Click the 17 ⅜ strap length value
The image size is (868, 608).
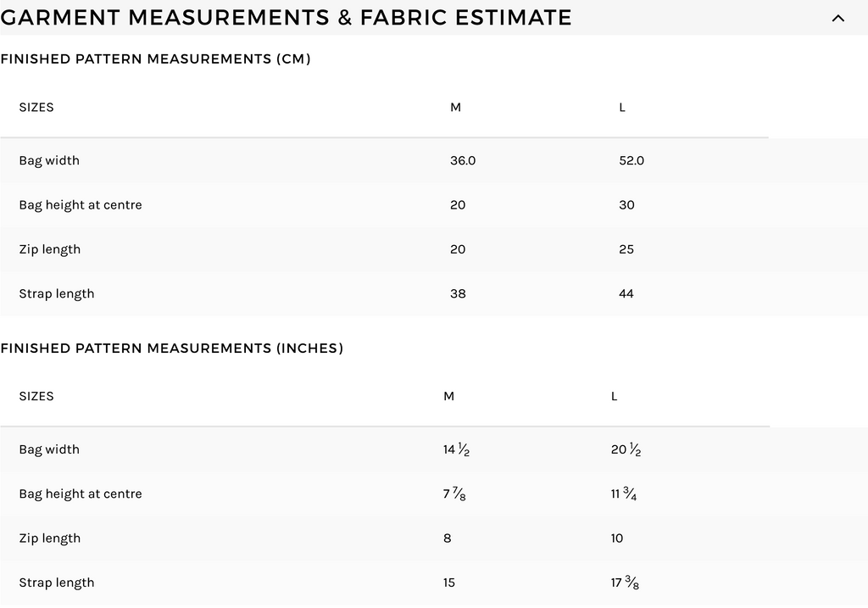point(625,583)
